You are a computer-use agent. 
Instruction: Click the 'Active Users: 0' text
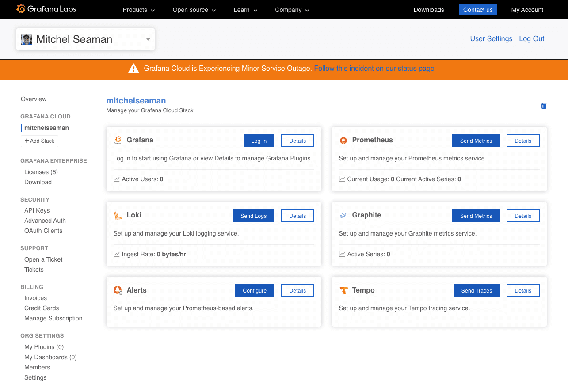tap(142, 179)
